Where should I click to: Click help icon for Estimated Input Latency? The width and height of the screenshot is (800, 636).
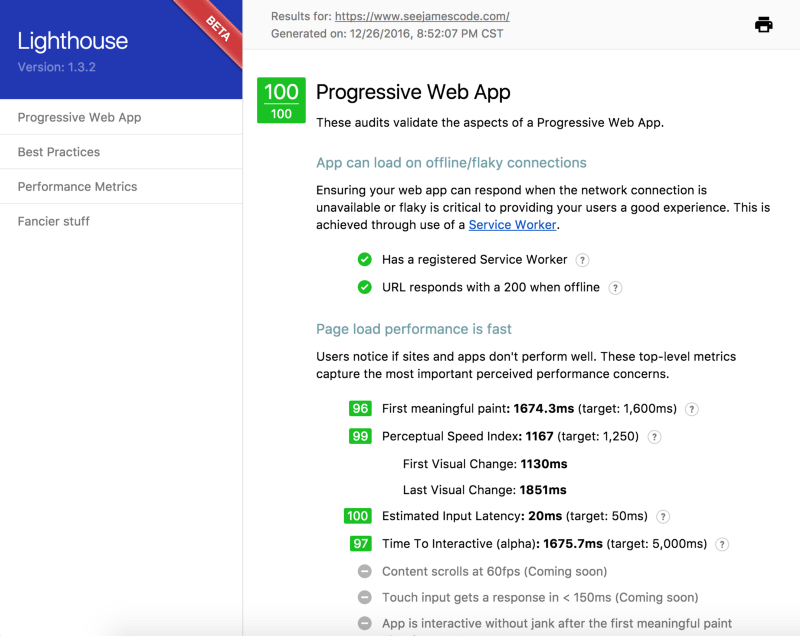663,517
